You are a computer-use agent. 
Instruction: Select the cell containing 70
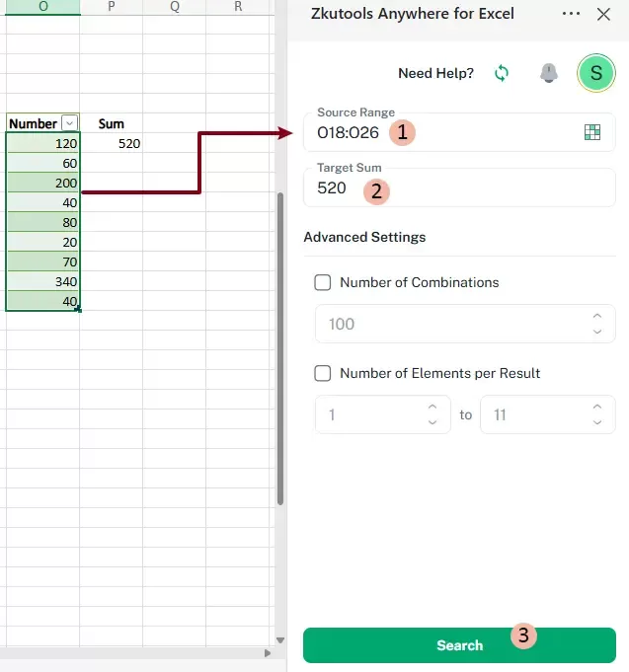click(x=42, y=261)
